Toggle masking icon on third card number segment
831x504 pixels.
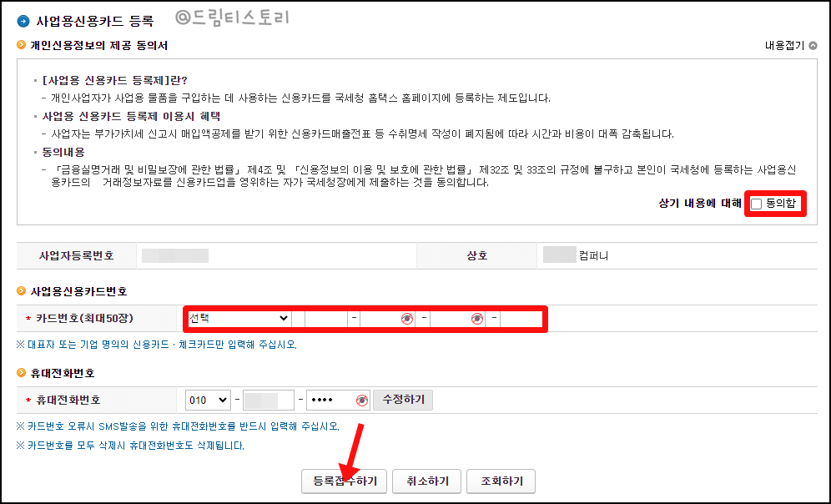pyautogui.click(x=406, y=318)
